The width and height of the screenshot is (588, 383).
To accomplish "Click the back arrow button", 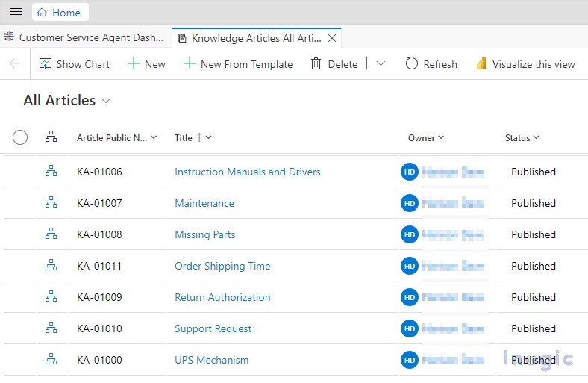I will [15, 64].
